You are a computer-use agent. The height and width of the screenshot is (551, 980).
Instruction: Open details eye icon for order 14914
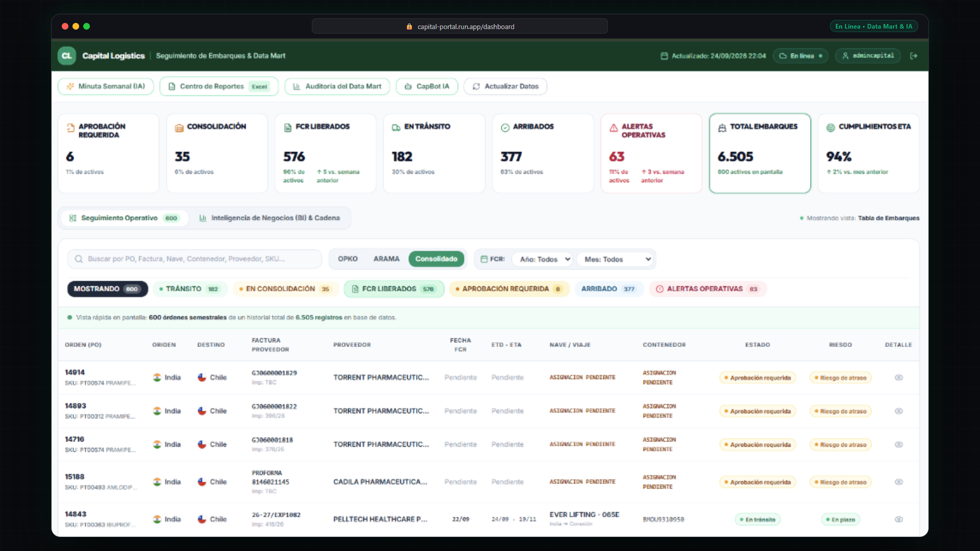pos(899,378)
